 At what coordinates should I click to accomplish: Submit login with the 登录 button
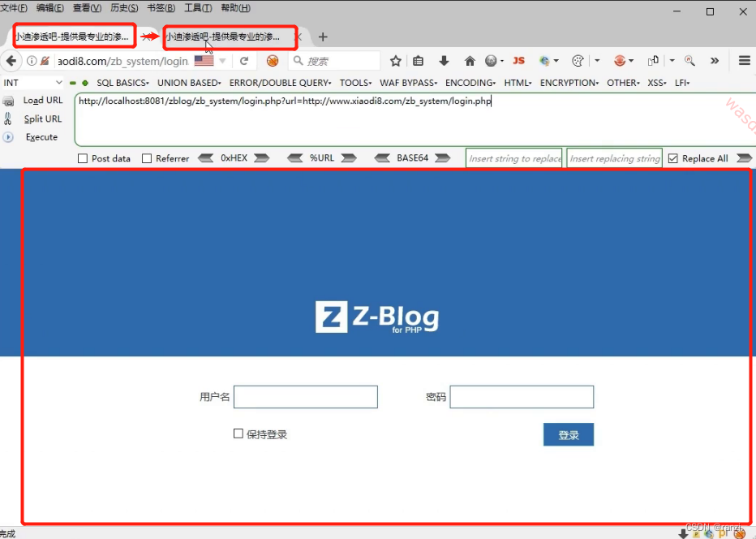click(x=569, y=435)
